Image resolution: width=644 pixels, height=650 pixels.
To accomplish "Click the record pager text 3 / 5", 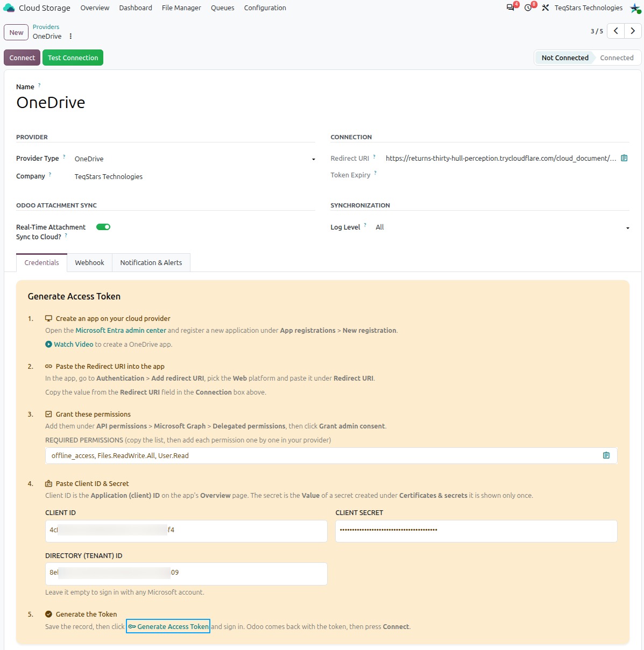I will point(597,31).
